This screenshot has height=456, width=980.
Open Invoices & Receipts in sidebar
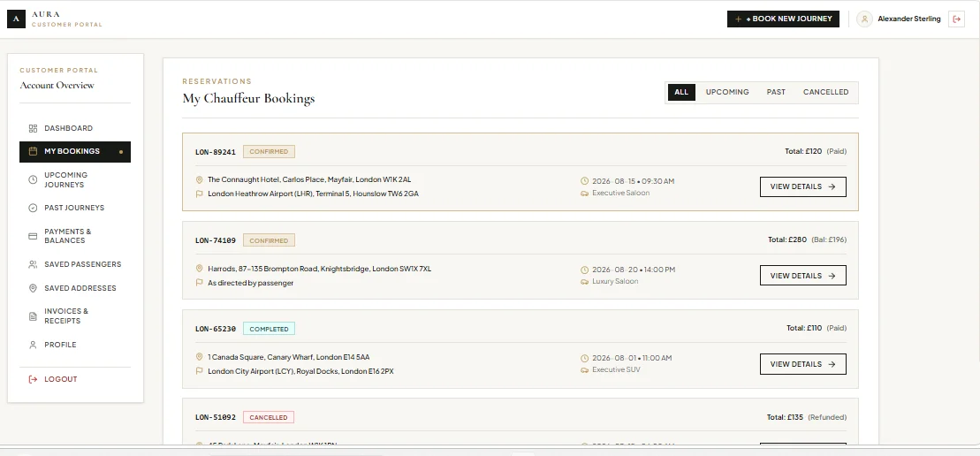click(75, 316)
